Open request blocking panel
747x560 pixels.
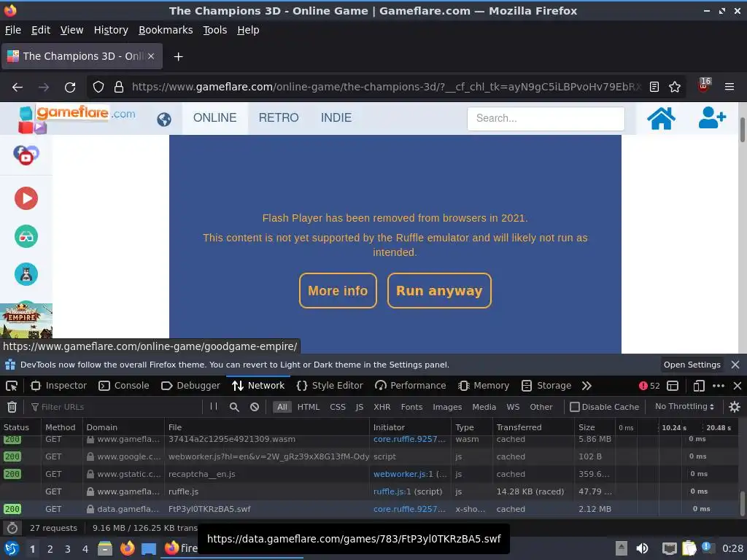255,407
